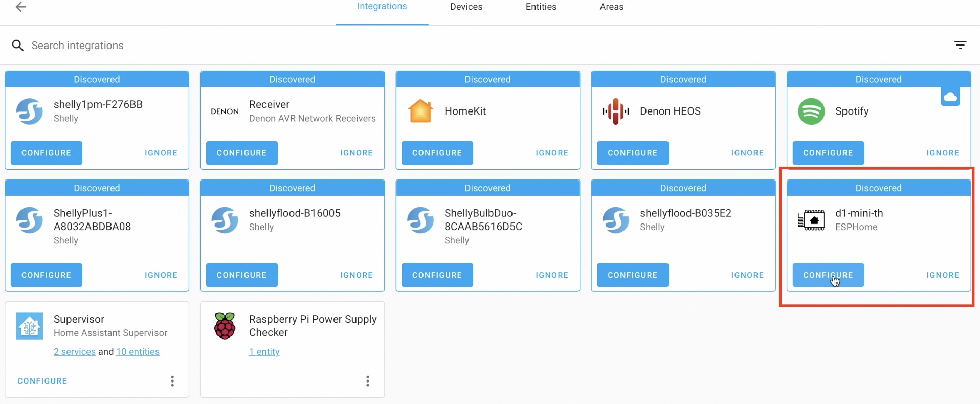Ignore the Denon AVR Receiver discovery

pos(357,153)
